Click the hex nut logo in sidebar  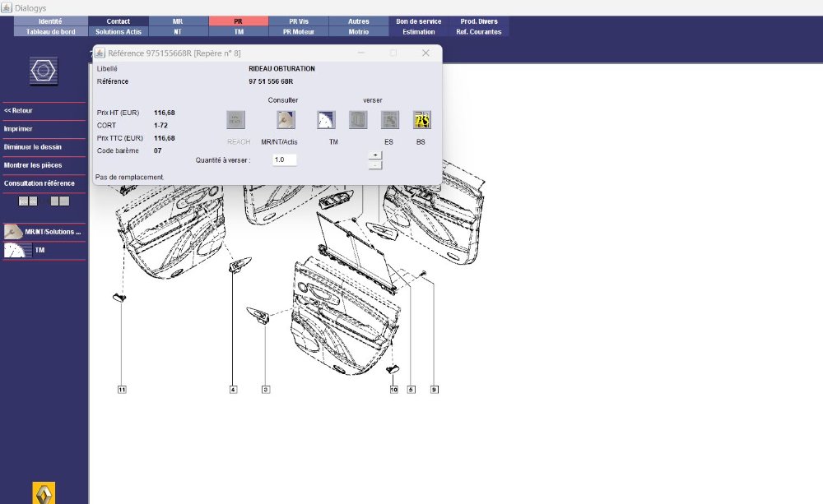pyautogui.click(x=43, y=72)
